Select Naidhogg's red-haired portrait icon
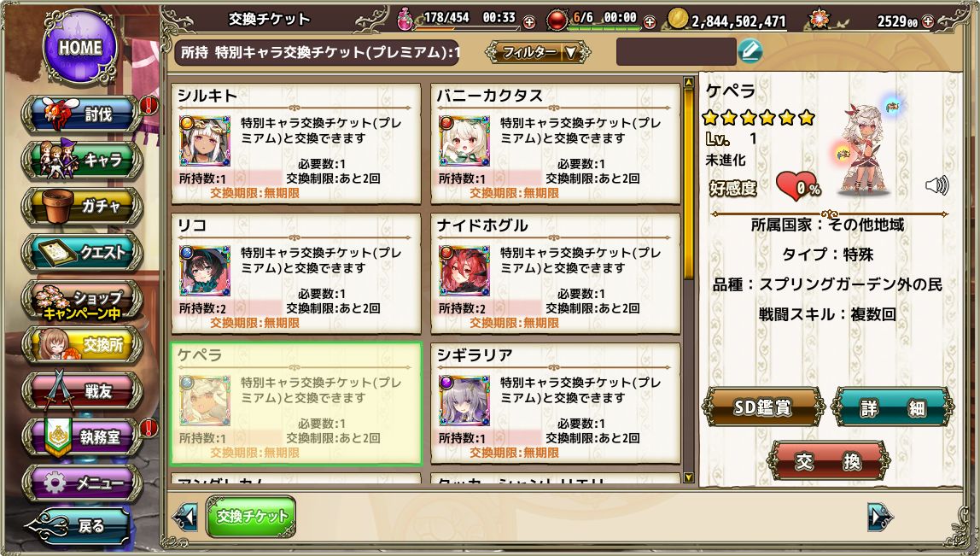Screen dimensions: 980x556 click(x=464, y=270)
